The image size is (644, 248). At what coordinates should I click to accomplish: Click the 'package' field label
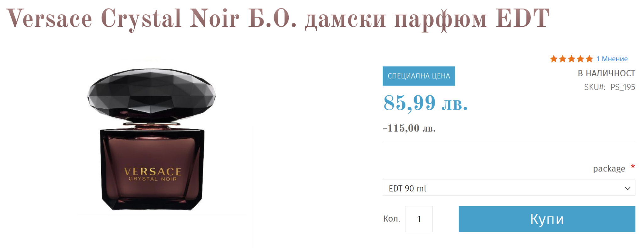point(609,169)
